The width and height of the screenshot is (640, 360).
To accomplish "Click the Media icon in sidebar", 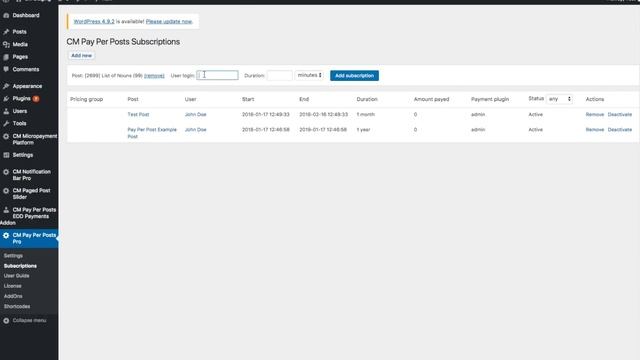I will tap(6, 44).
